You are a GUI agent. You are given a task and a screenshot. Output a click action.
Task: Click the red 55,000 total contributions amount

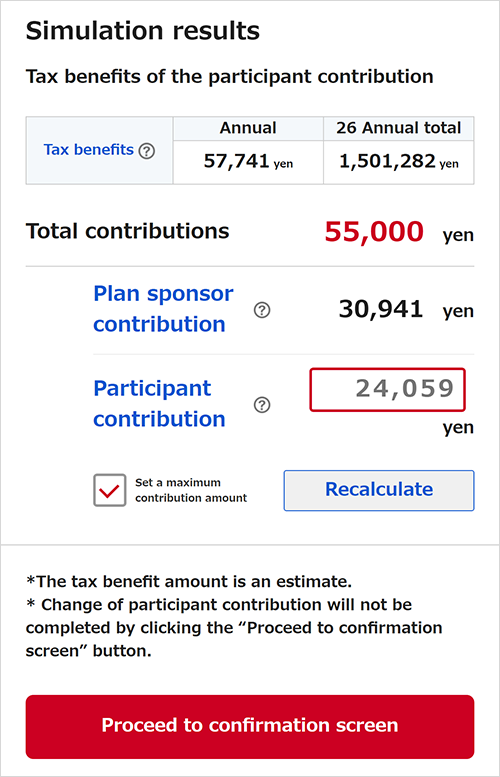click(374, 232)
